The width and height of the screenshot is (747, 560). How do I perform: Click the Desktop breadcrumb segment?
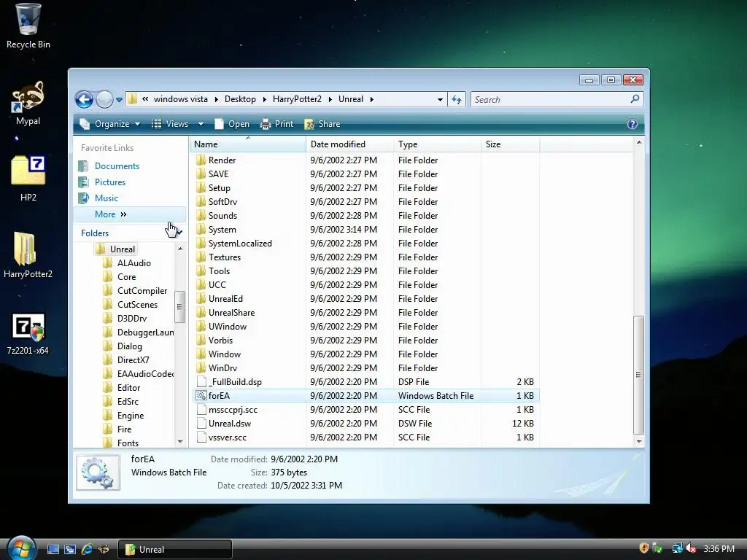240,99
